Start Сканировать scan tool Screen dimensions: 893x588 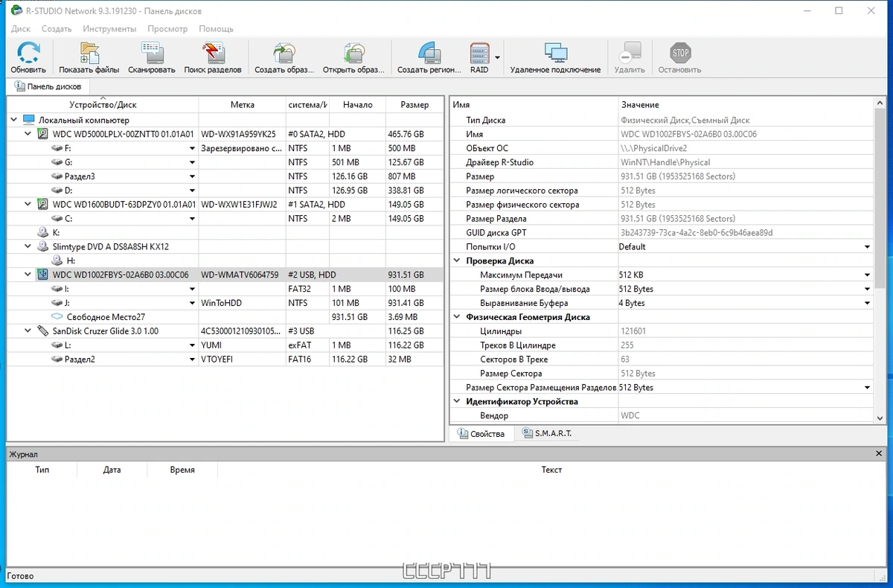pos(151,54)
